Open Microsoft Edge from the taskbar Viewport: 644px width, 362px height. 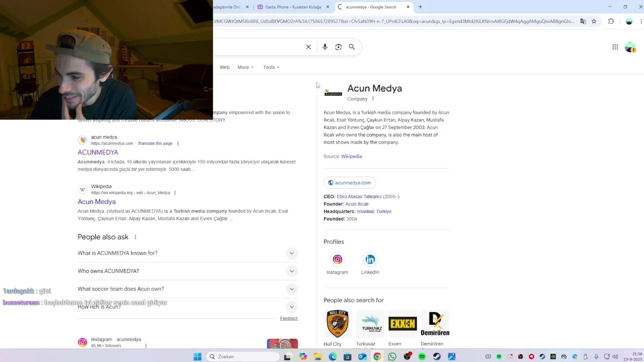333,356
